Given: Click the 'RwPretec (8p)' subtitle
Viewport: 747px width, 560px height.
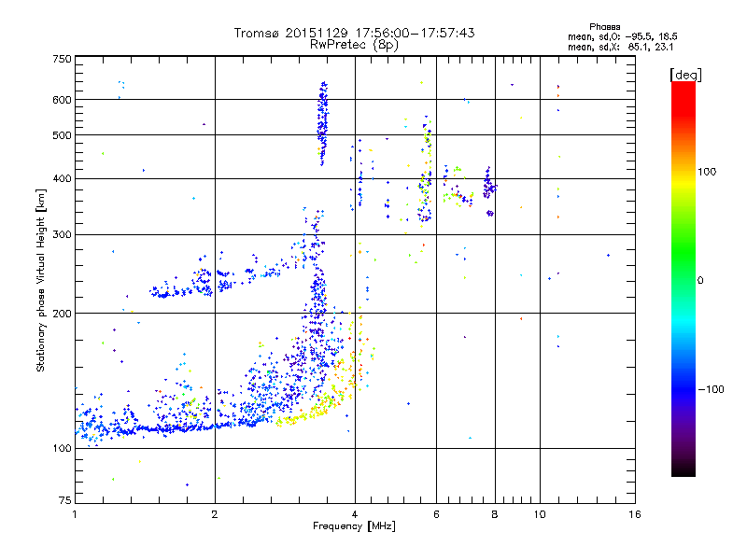Looking at the screenshot, I should [354, 45].
